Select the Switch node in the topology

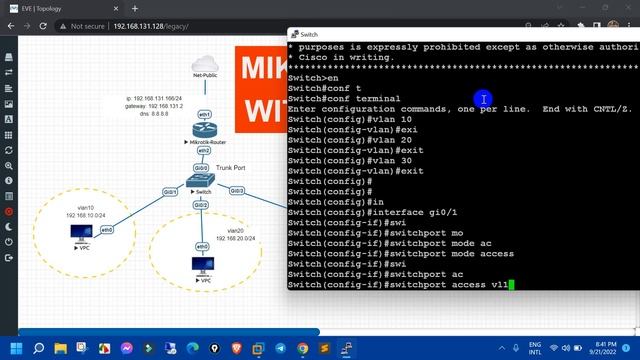pos(200,180)
